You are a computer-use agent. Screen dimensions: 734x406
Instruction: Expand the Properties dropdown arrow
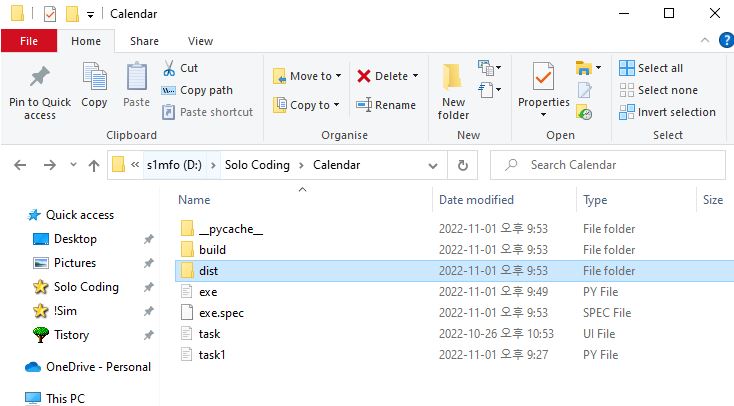coord(543,115)
